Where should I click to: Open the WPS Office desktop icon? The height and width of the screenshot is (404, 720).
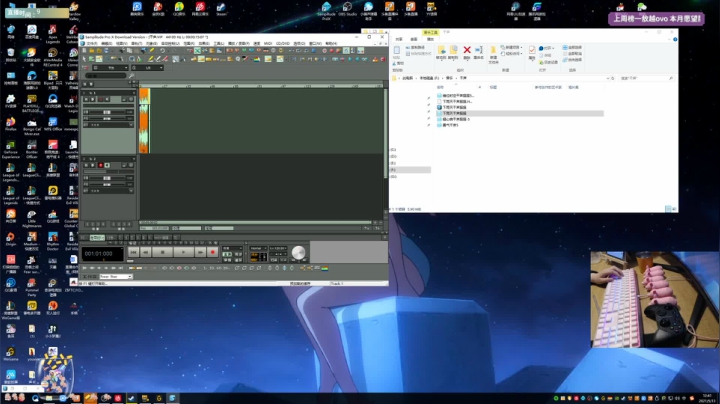click(53, 122)
